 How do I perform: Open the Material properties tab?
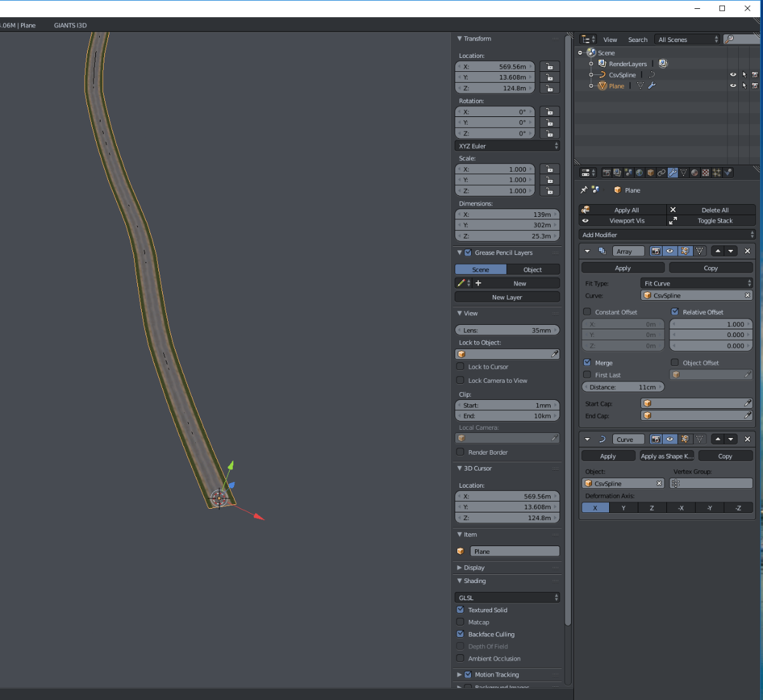pyautogui.click(x=694, y=173)
